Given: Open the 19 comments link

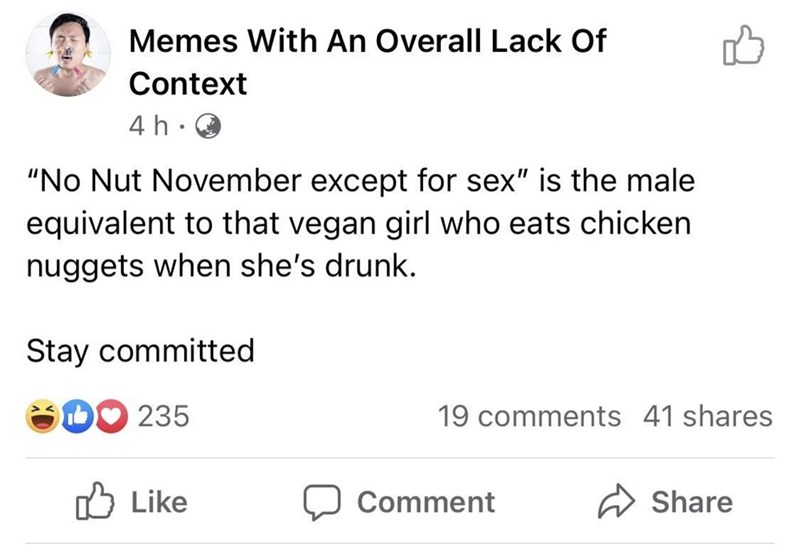Looking at the screenshot, I should (x=529, y=415).
